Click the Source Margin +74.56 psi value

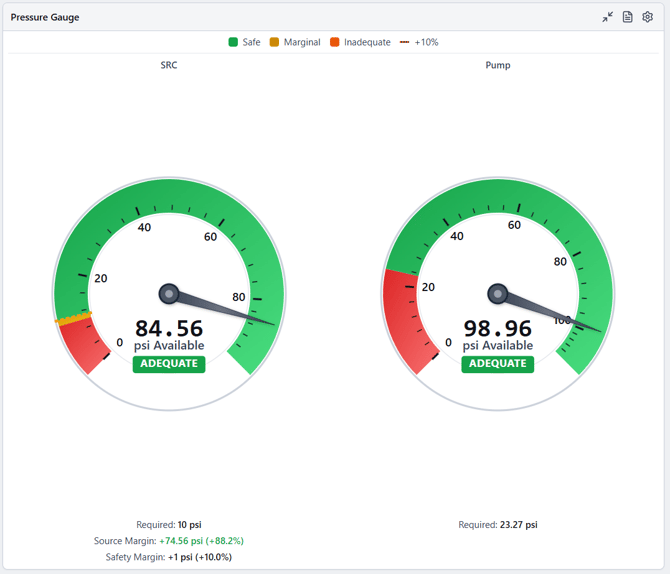(x=201, y=541)
